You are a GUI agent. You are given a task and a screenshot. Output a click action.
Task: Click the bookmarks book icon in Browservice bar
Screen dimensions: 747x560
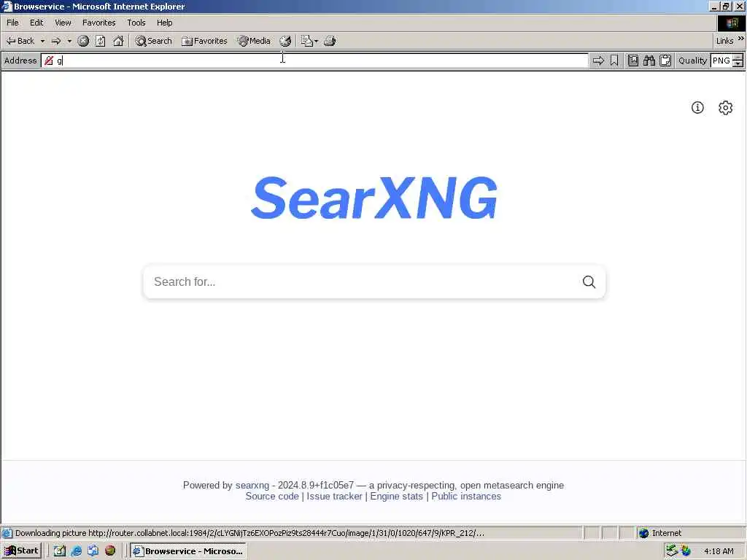click(633, 61)
